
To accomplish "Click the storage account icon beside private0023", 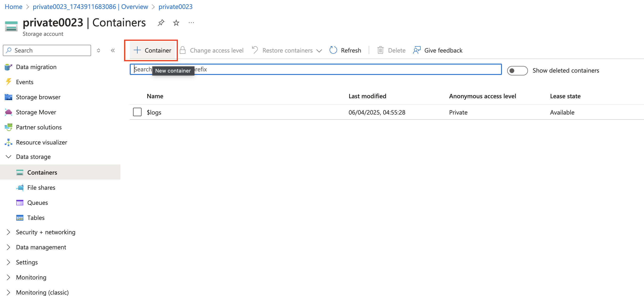I will [11, 26].
